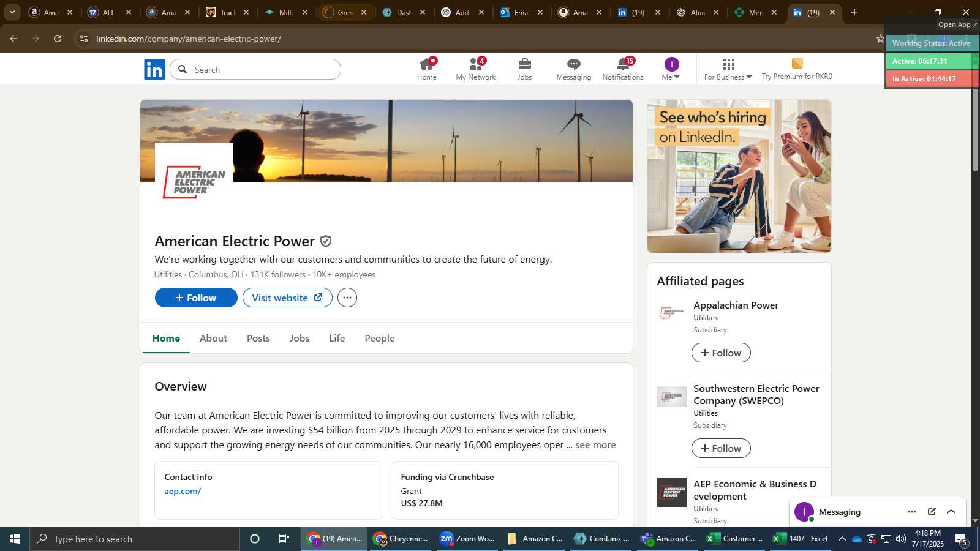Switch to the Dashboard browser tab
The image size is (980, 551).
point(404,12)
